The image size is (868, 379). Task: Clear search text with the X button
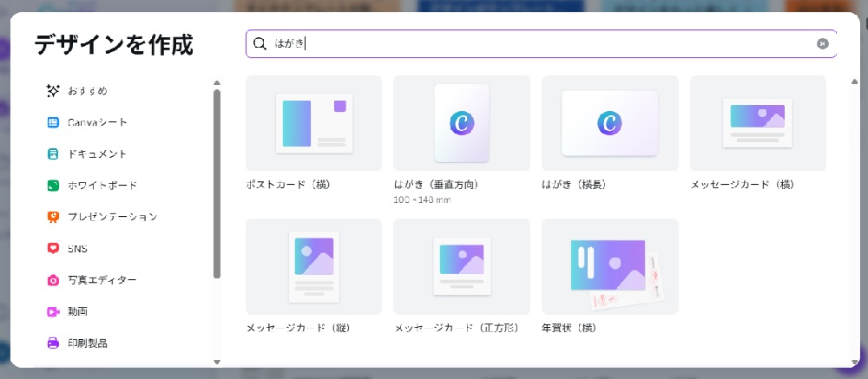click(822, 44)
